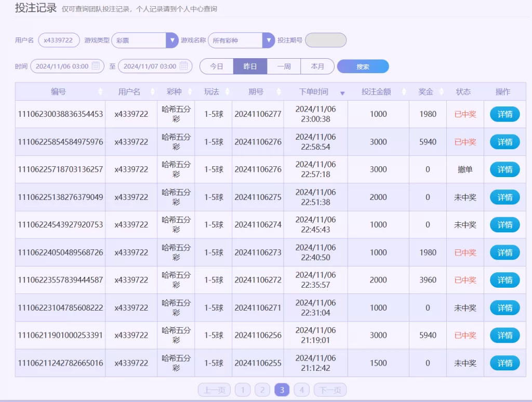The width and height of the screenshot is (532, 402).
Task: Click period number 20241106256
Action: pyautogui.click(x=258, y=335)
